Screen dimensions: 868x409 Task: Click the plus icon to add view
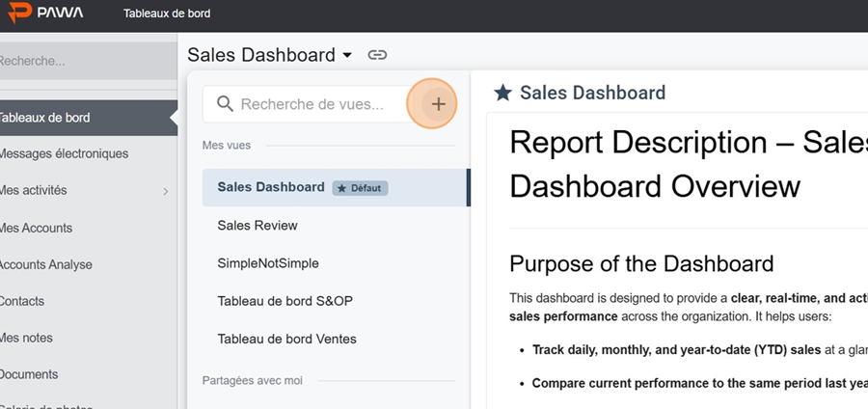(x=438, y=104)
